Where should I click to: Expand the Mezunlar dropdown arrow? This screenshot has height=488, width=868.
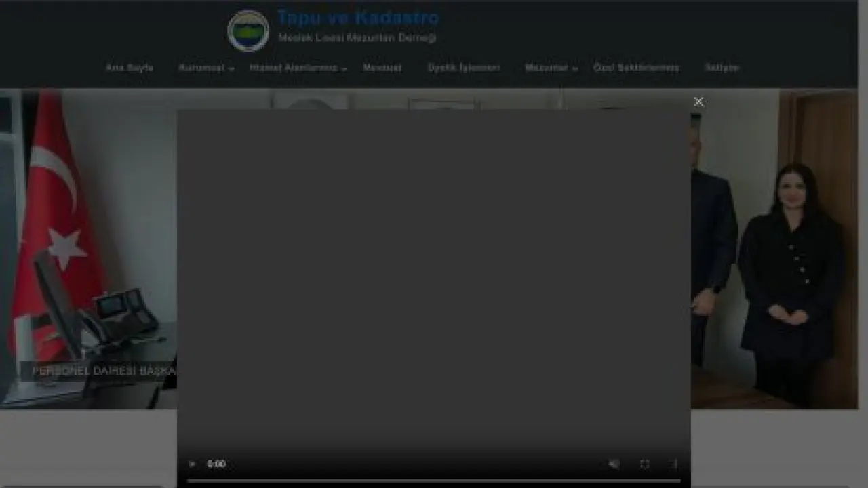coord(575,68)
